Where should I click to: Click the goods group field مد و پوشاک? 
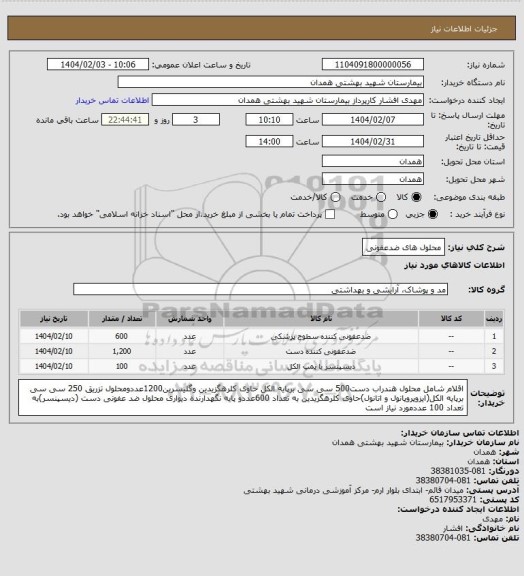261,289
